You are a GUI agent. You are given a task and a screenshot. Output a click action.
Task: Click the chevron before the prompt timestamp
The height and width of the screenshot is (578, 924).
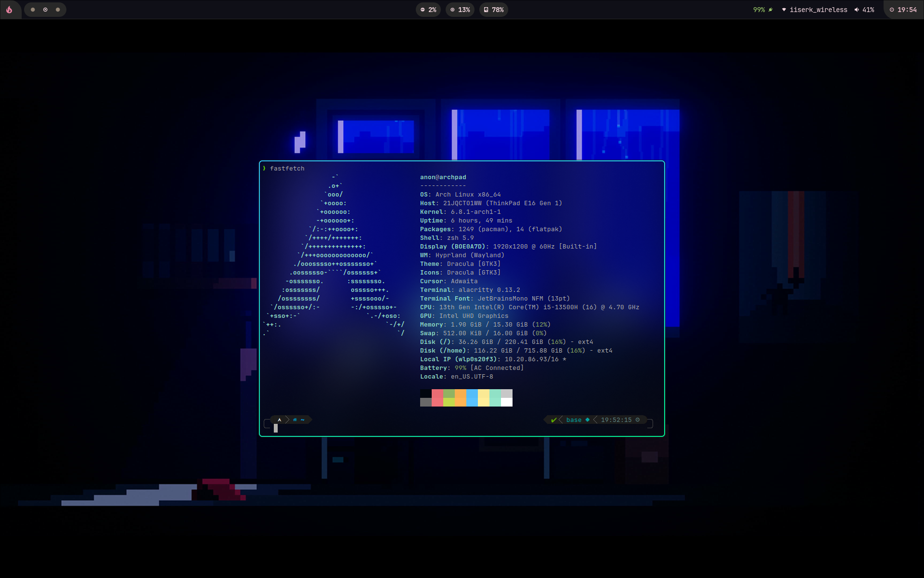596,420
